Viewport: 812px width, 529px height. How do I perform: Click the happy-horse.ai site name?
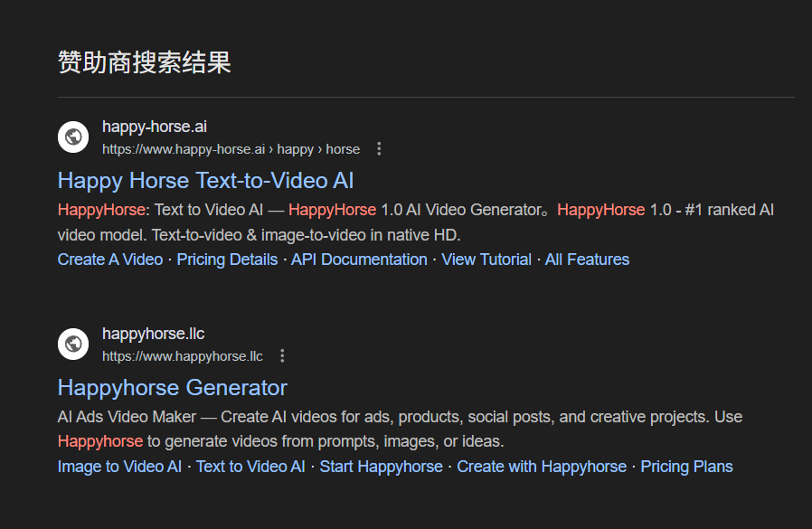(155, 127)
